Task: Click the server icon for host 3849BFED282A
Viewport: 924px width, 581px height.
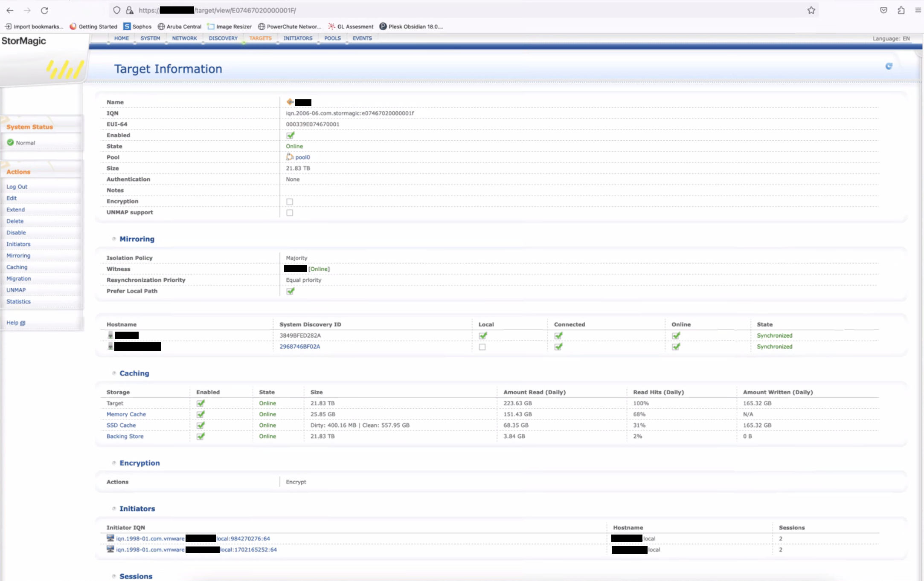Action: 110,335
